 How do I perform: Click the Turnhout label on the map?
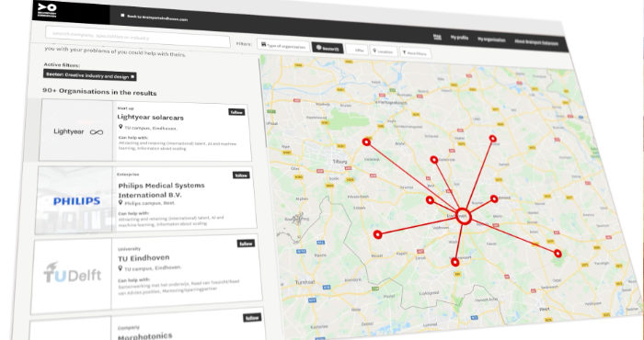point(305,282)
